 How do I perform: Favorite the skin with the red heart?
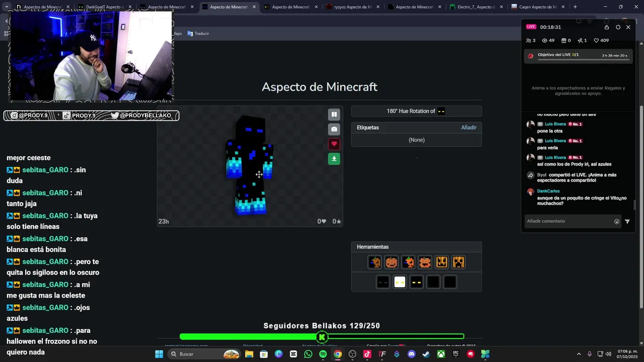coord(334,144)
